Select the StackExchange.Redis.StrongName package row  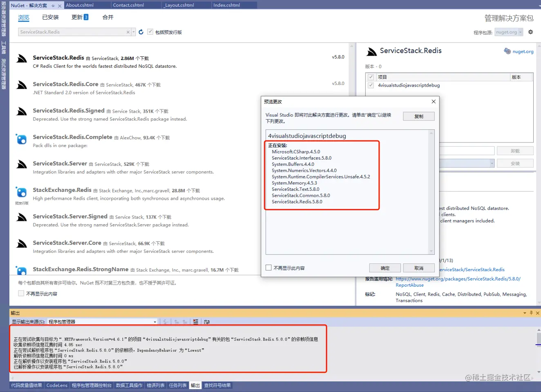pyautogui.click(x=180, y=269)
